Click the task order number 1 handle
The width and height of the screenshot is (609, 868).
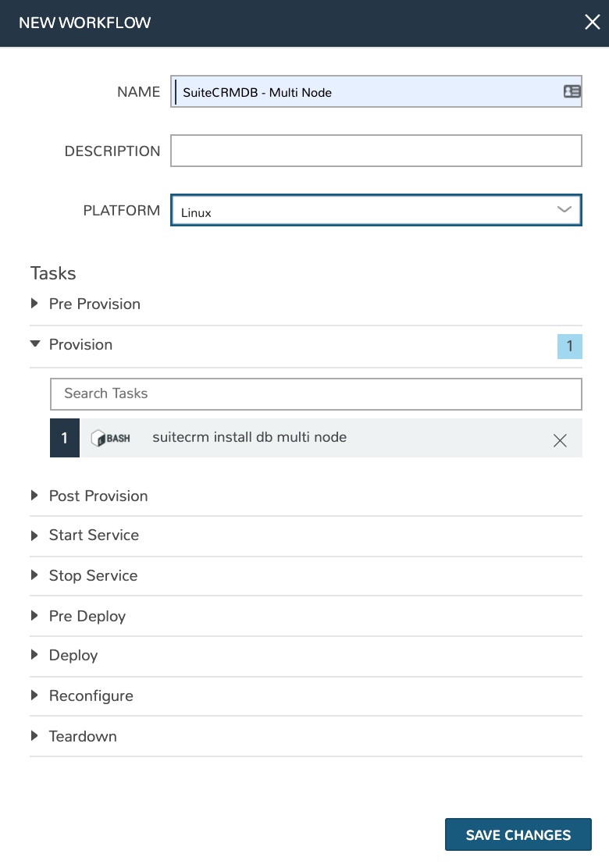[65, 439]
